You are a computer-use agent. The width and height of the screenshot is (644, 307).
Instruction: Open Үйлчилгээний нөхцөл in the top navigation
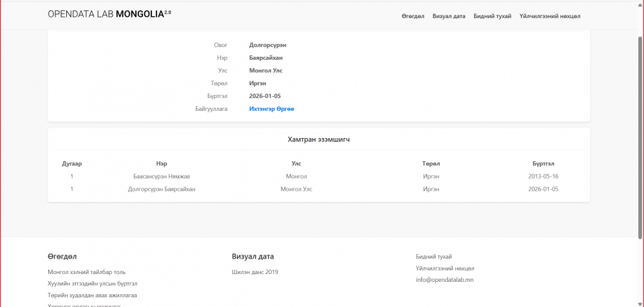tap(550, 16)
